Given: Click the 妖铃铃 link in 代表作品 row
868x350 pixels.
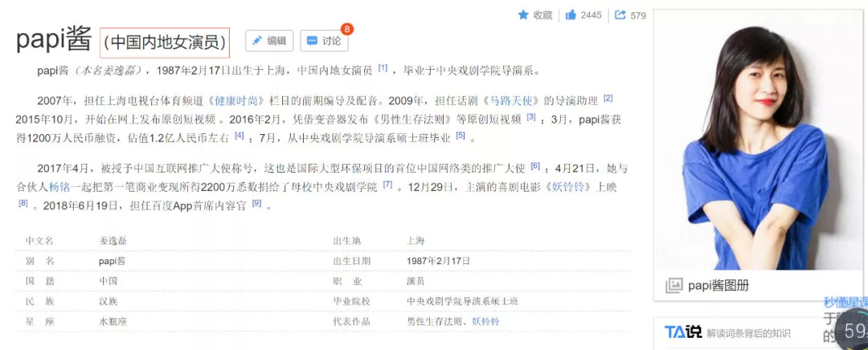Looking at the screenshot, I should click(x=485, y=321).
